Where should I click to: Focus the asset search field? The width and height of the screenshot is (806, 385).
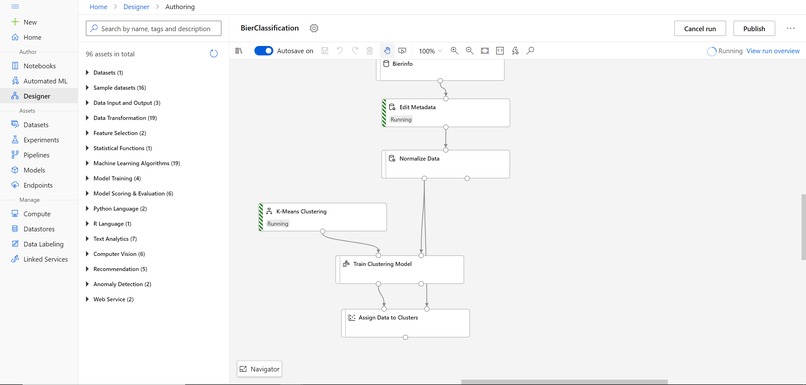click(x=154, y=29)
